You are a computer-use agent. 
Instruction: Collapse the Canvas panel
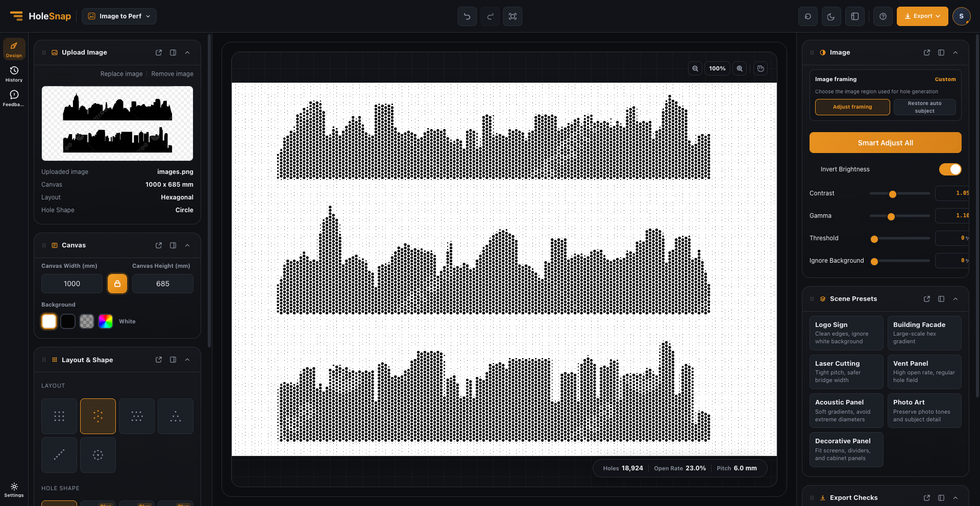pyautogui.click(x=187, y=245)
